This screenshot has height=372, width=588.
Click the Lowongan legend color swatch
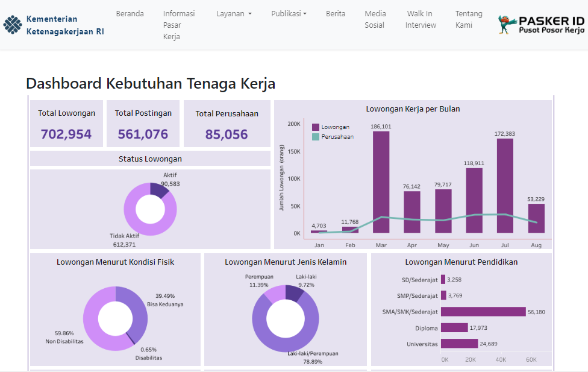(315, 127)
